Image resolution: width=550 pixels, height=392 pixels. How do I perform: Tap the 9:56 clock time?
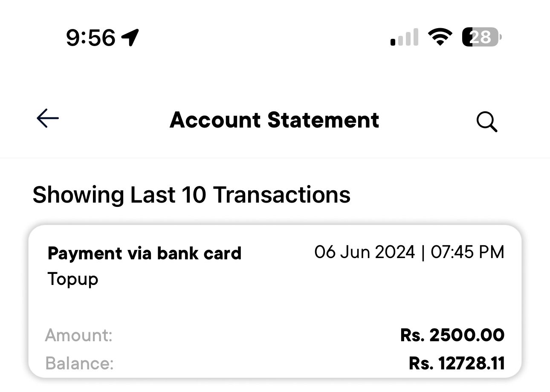[90, 38]
